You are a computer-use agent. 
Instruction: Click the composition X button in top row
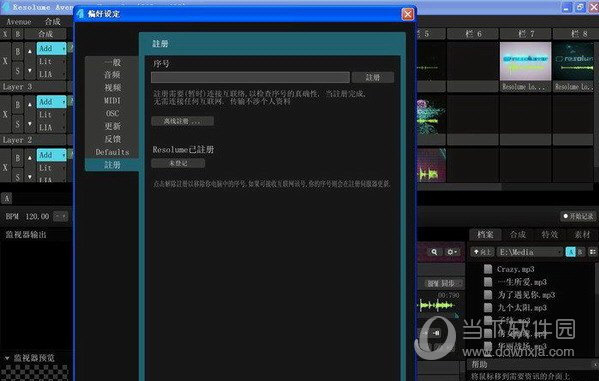pyautogui.click(x=5, y=34)
